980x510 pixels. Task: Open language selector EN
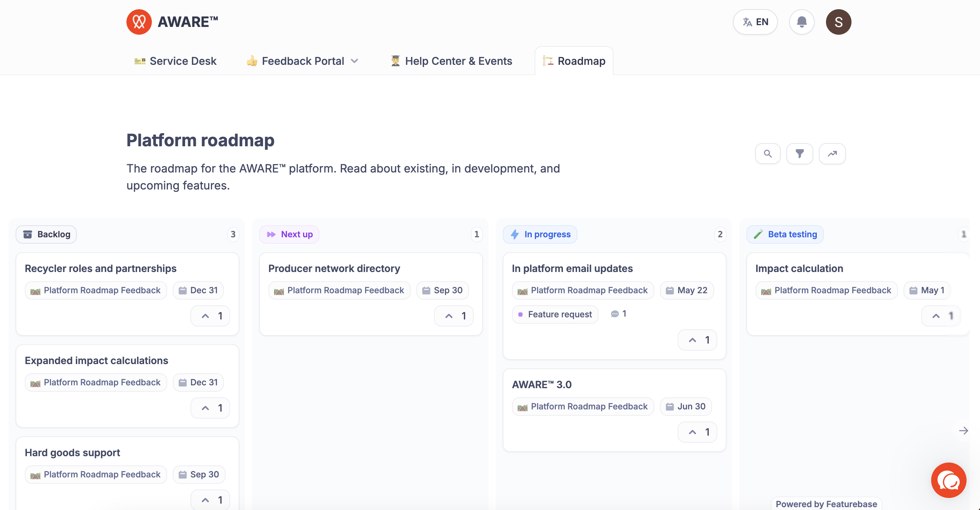click(x=755, y=22)
